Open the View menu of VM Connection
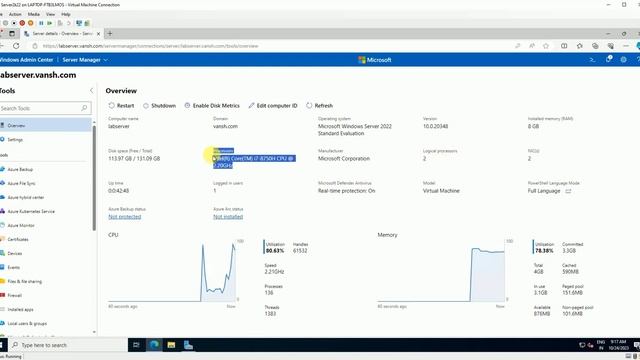The width and height of the screenshot is (640, 360). click(x=51, y=14)
